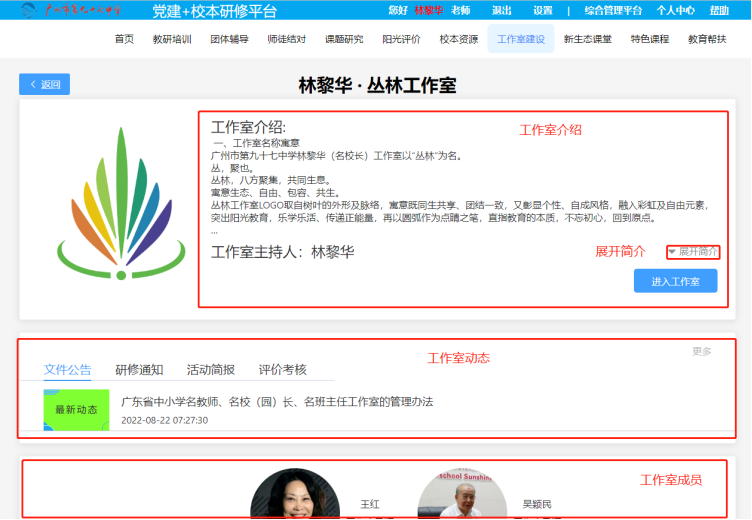752x520 pixels.
Task: Click the school logo in top bar
Action: tap(72, 10)
